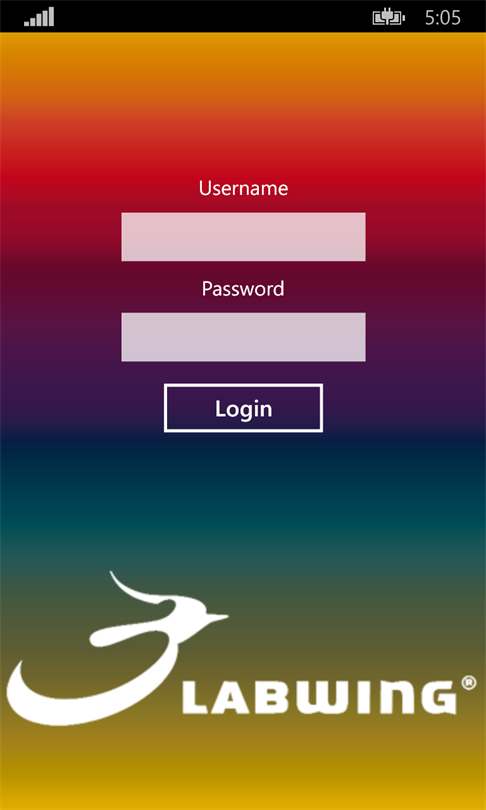Image resolution: width=486 pixels, height=810 pixels.
Task: Select the word Login inside the button
Action: coord(243,409)
